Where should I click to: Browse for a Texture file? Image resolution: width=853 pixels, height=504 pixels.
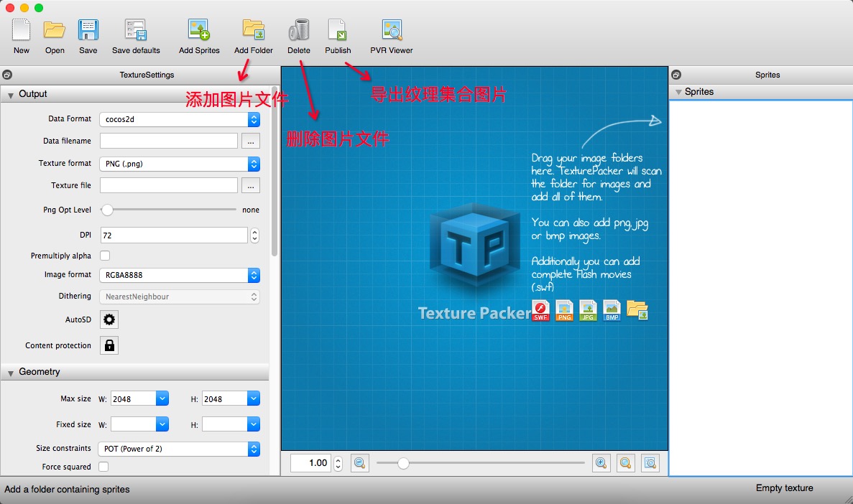click(251, 185)
